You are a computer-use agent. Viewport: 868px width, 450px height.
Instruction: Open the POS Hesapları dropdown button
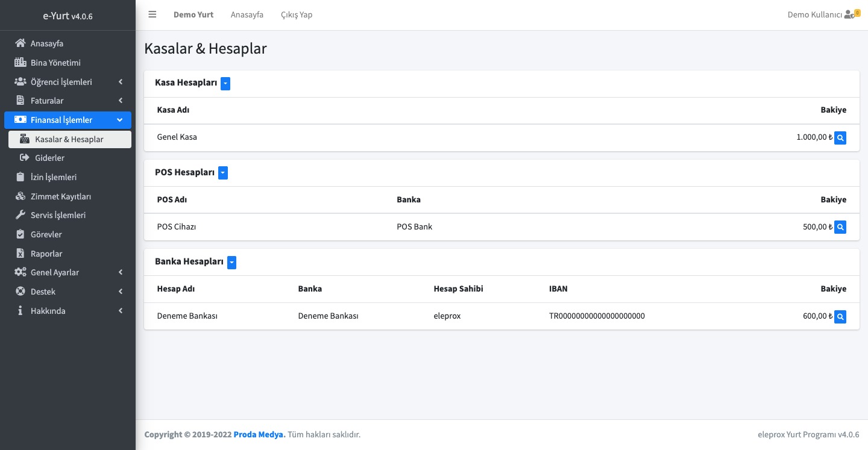coord(223,173)
